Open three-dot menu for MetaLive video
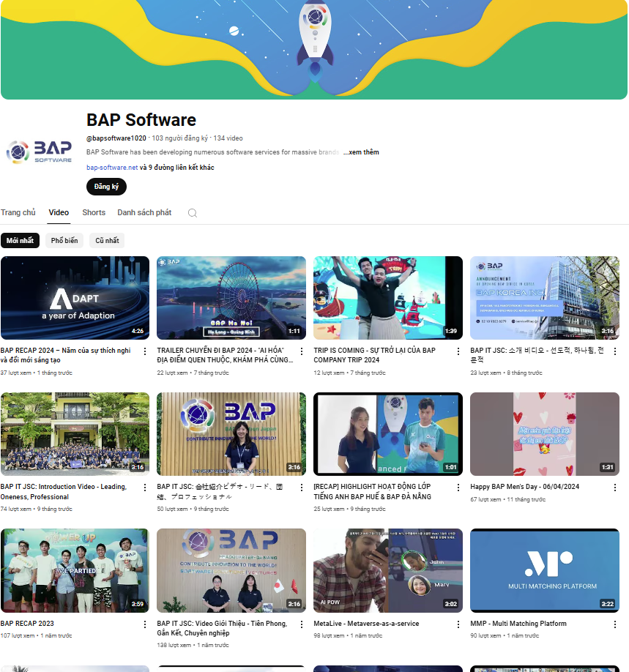Viewport: 629px width, 672px height. [x=458, y=624]
